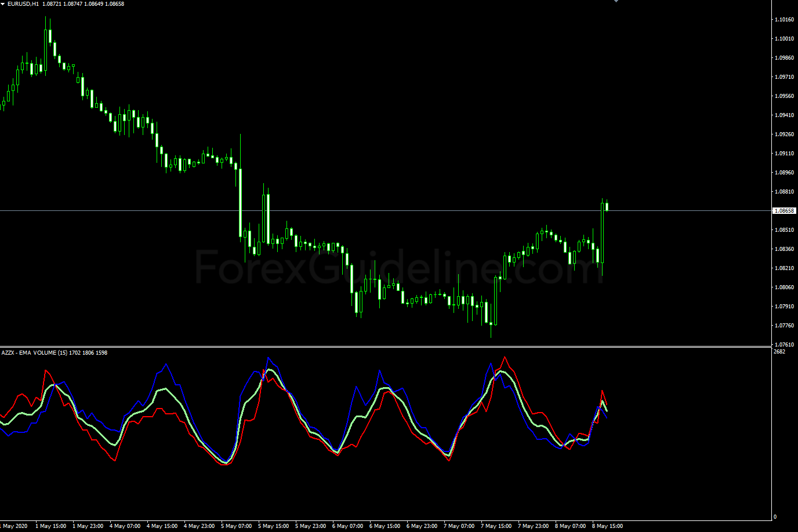Click the 8 May 15:00 time label

[607, 526]
